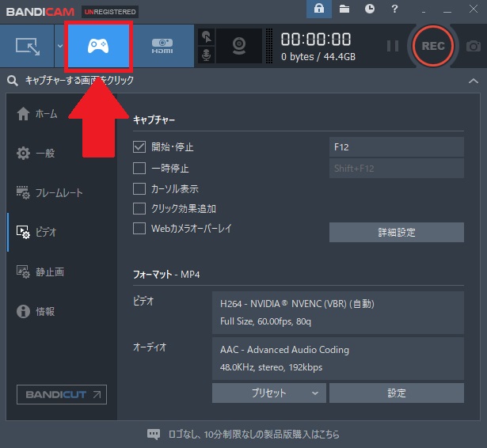This screenshot has width=487, height=448.
Task: Open the BANDICUT link button
Action: 62,394
